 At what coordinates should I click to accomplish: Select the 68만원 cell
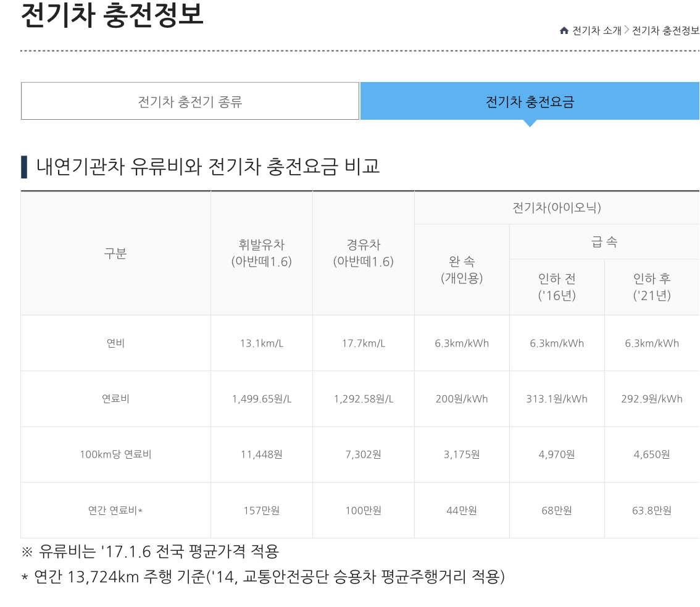click(x=557, y=510)
